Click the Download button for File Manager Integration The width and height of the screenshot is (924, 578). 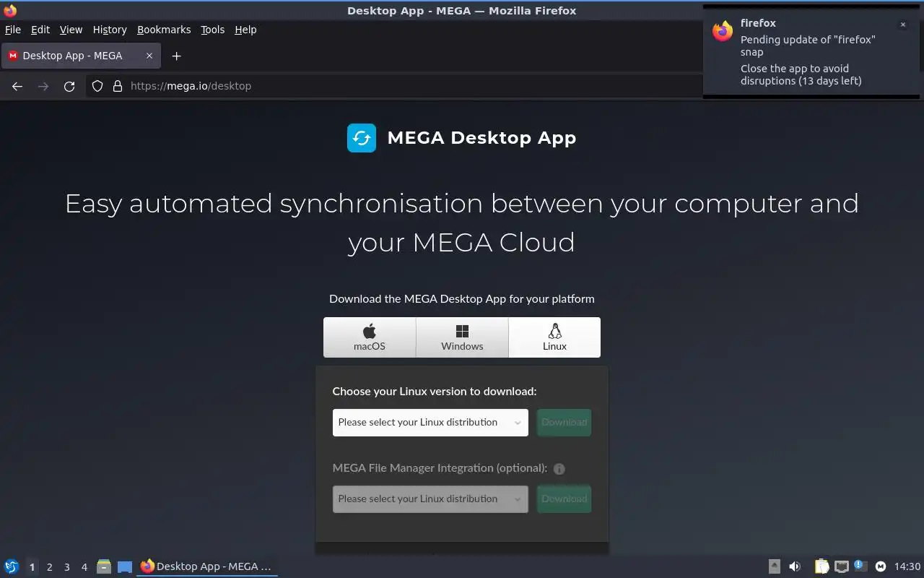[565, 499]
